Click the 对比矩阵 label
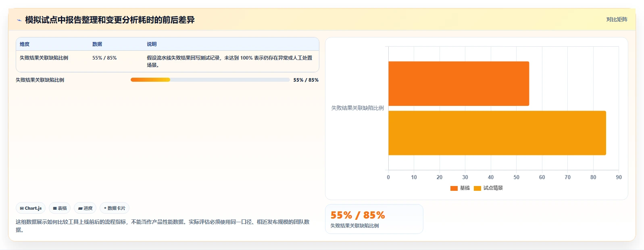The height and width of the screenshot is (250, 644). coord(617,19)
